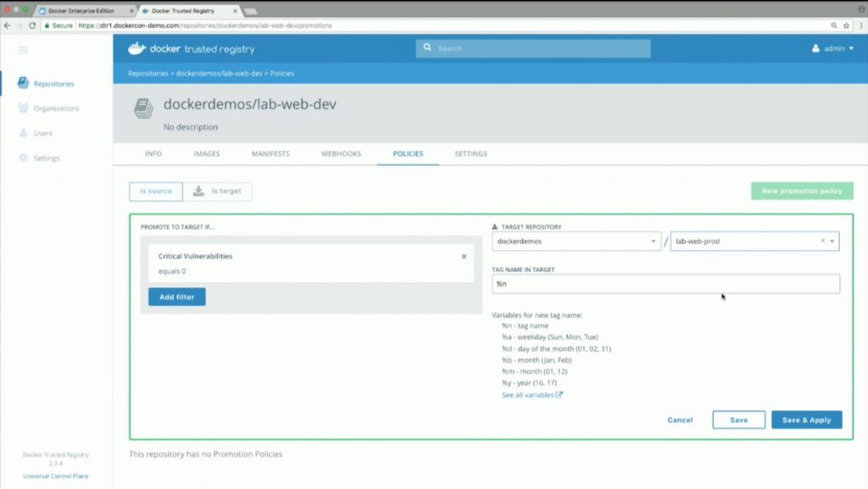Open Settings in the sidebar
This screenshot has width=868, height=489.
point(47,158)
